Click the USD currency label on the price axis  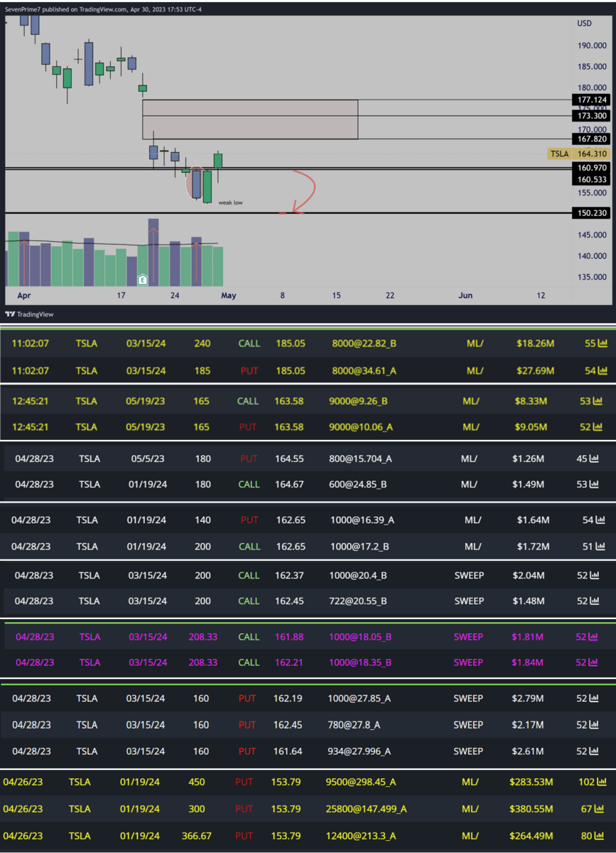tap(584, 23)
